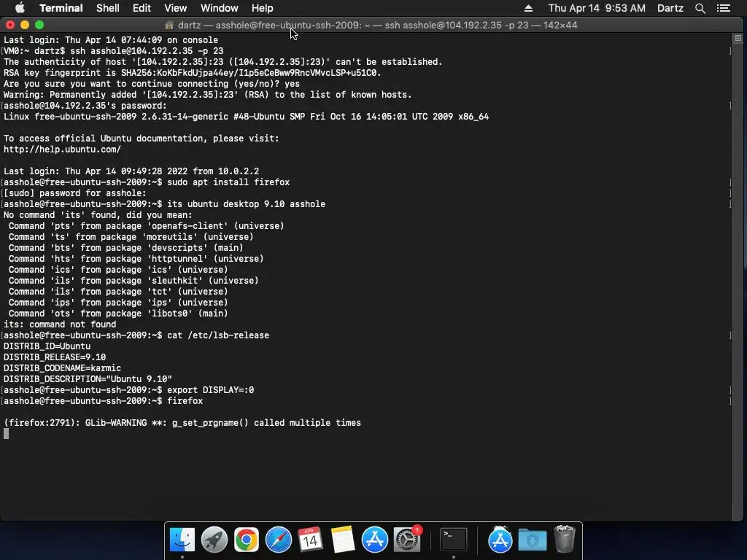Click the RSA key fingerprint line
The width and height of the screenshot is (747, 560).
[x=193, y=73]
